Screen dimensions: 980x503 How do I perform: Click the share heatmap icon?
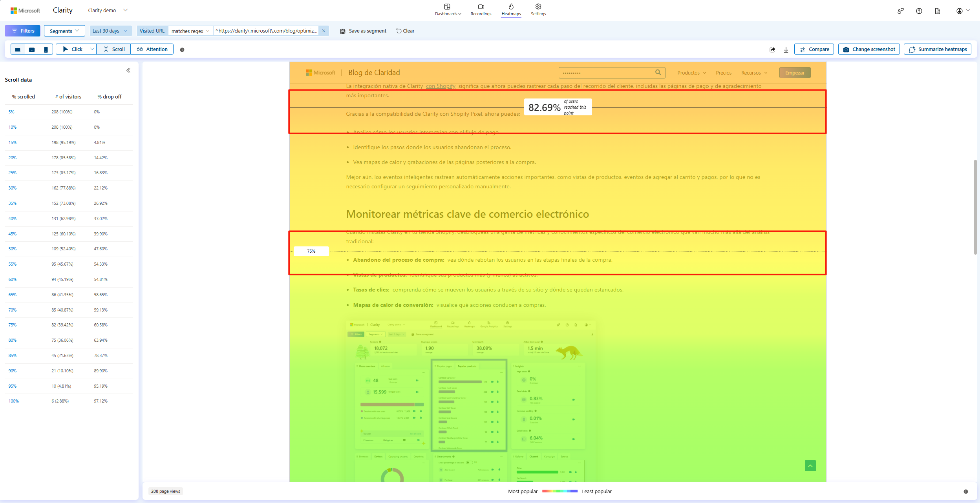(x=772, y=49)
